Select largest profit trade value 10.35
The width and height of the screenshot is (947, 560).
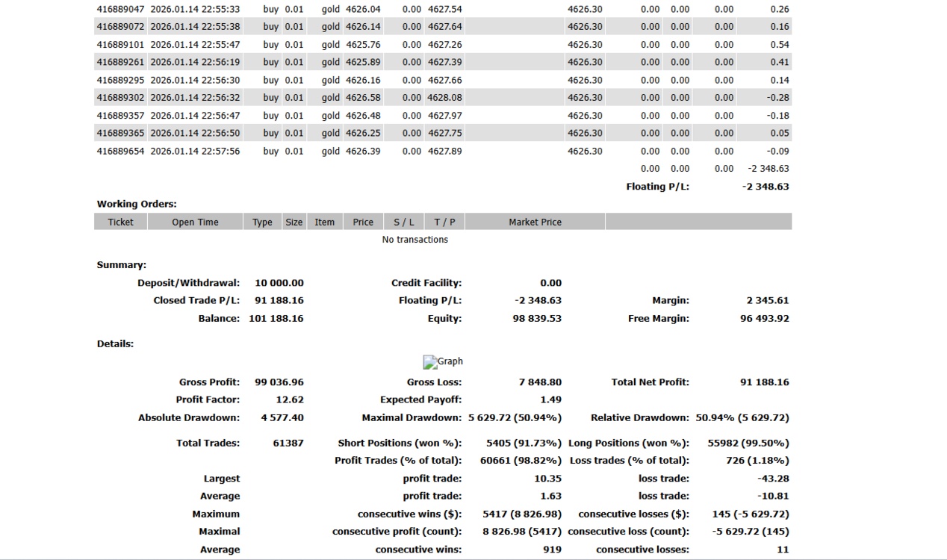[548, 479]
